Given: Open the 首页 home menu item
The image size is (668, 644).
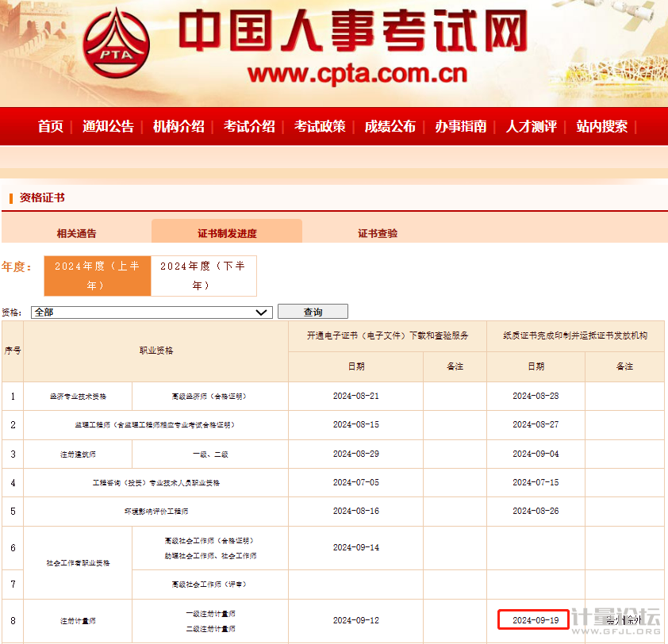Looking at the screenshot, I should click(51, 127).
